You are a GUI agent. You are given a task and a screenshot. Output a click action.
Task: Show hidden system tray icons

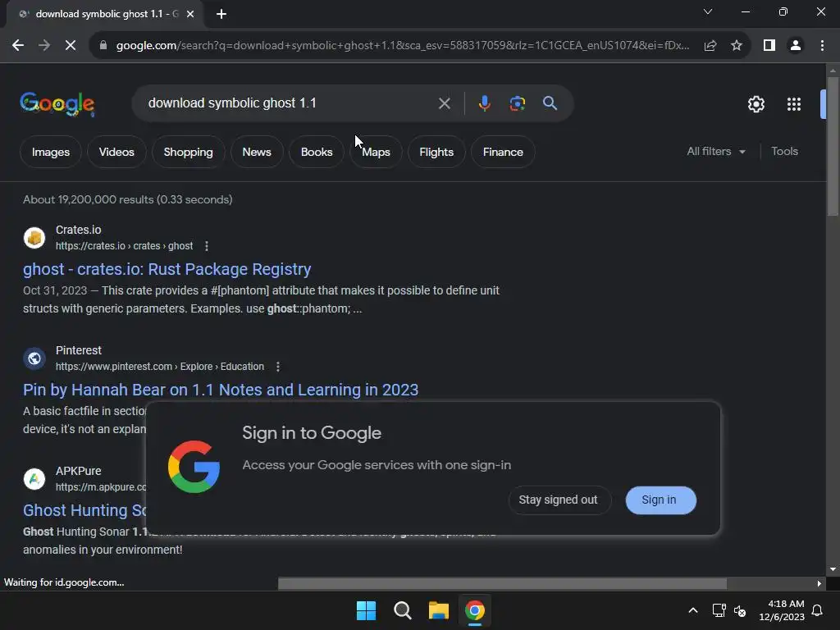(x=692, y=610)
